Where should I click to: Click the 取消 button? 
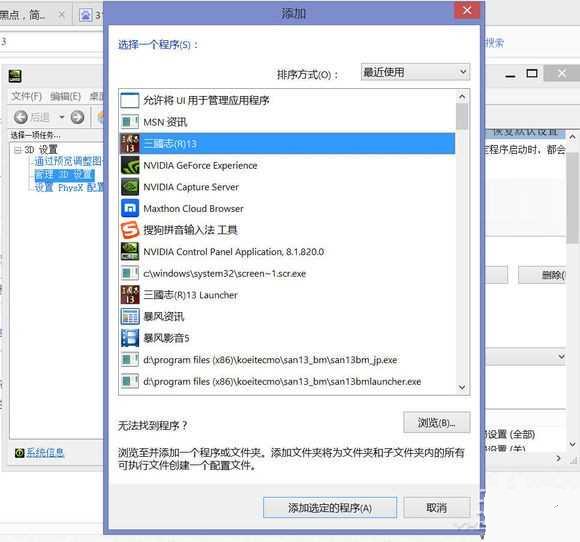click(436, 508)
